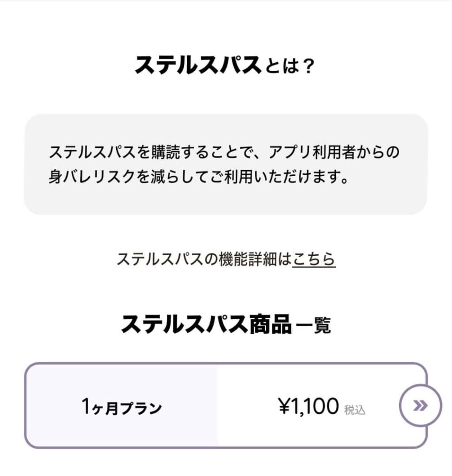Screen dimensions: 452x476
Task: Click the line starting 身バレリスクを減らして
Action: pyautogui.click(x=198, y=178)
